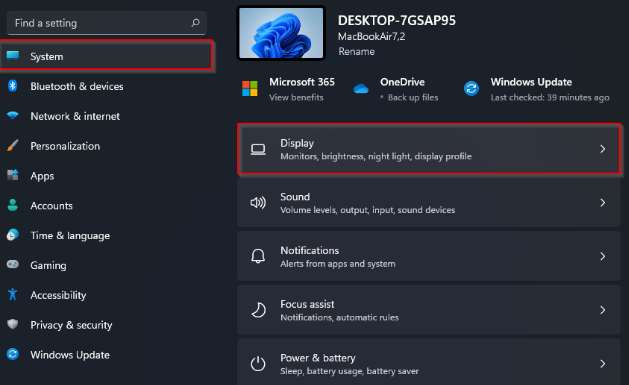
Task: Click the Time & language globe icon
Action: point(13,235)
